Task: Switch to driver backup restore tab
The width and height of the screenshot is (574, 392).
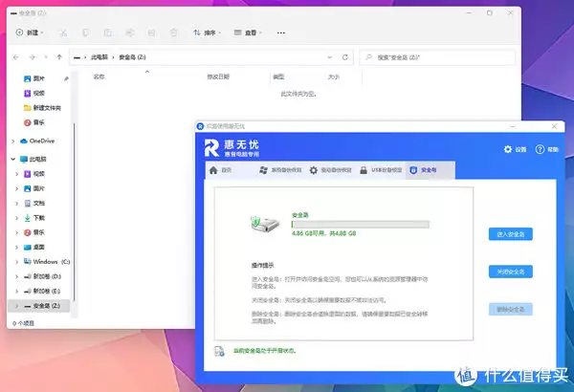Action: click(331, 170)
